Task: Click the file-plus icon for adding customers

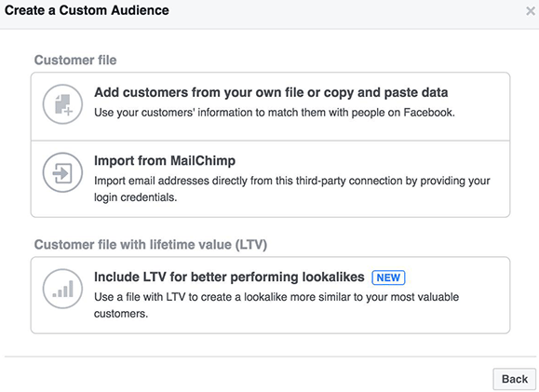Action: 62,104
